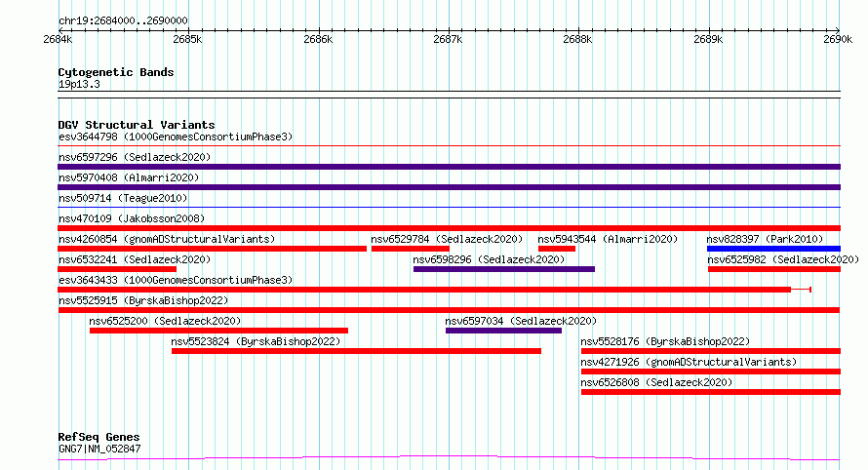The width and height of the screenshot is (868, 470).
Task: Click the 2685k ruler position
Action: tap(187, 39)
